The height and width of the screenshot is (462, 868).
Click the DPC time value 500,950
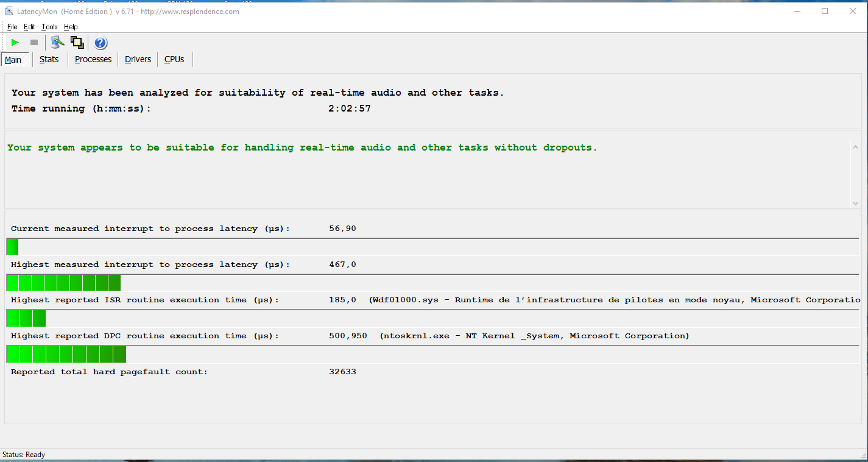[x=348, y=336]
